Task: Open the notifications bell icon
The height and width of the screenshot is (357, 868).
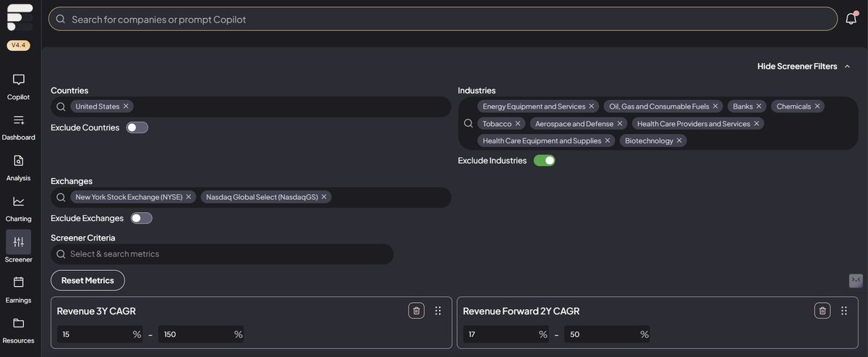Action: [x=851, y=19]
